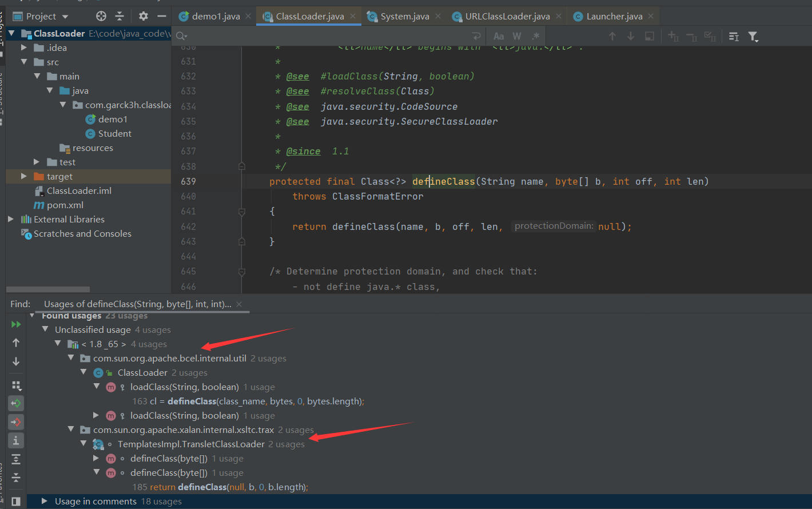Click the locate/scroll-from-source crosshair icon in Project panel
The image size is (812, 509).
pos(101,16)
